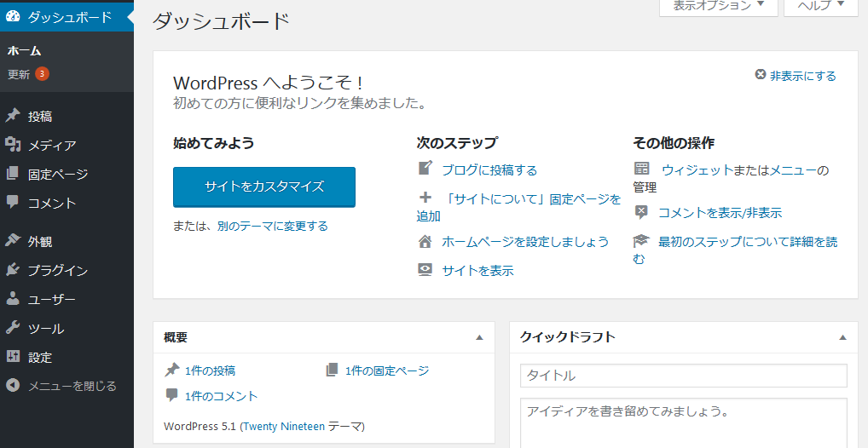Image resolution: width=868 pixels, height=448 pixels.
Task: Click the dismiss X icon beside 非表示にする
Action: pyautogui.click(x=761, y=75)
